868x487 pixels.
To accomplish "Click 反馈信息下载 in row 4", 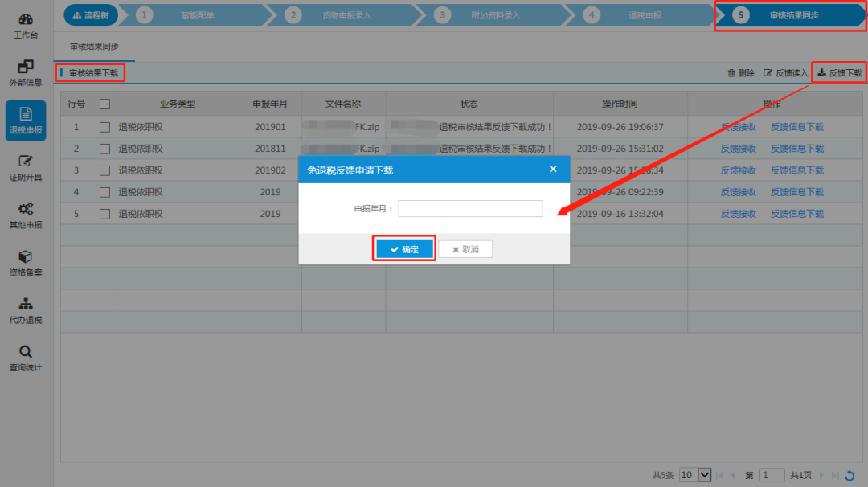I will 797,192.
